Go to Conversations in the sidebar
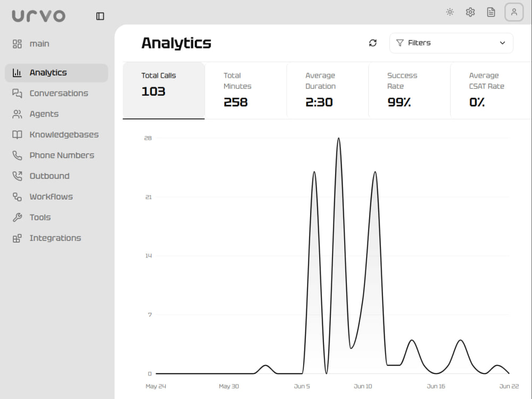 pyautogui.click(x=56, y=93)
